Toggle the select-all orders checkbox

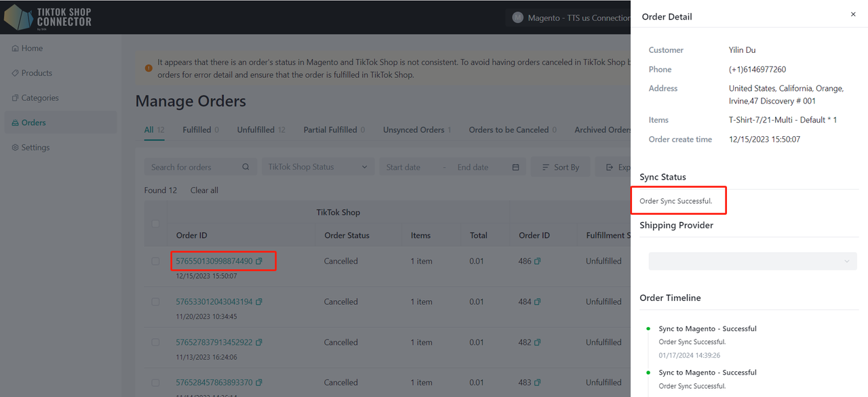click(x=155, y=224)
